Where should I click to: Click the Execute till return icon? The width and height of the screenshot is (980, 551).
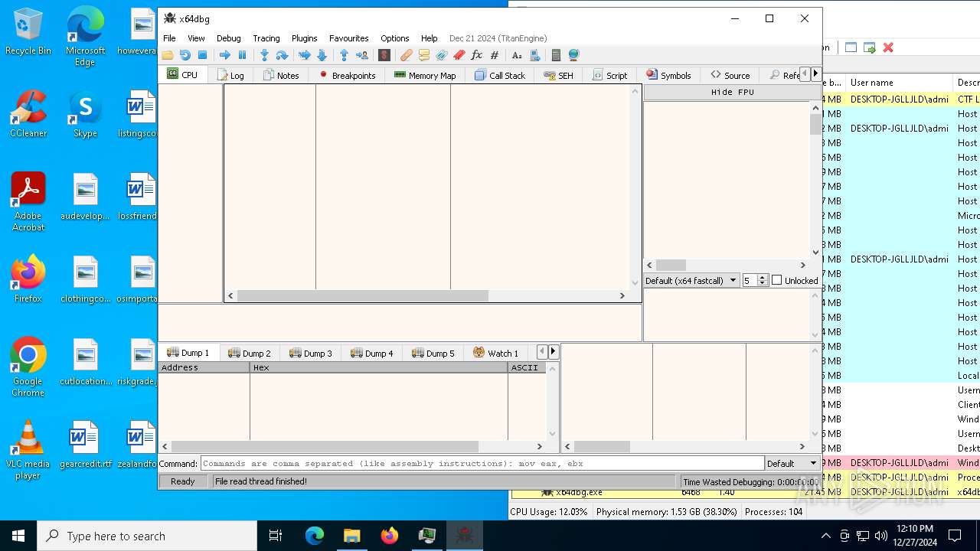point(344,55)
